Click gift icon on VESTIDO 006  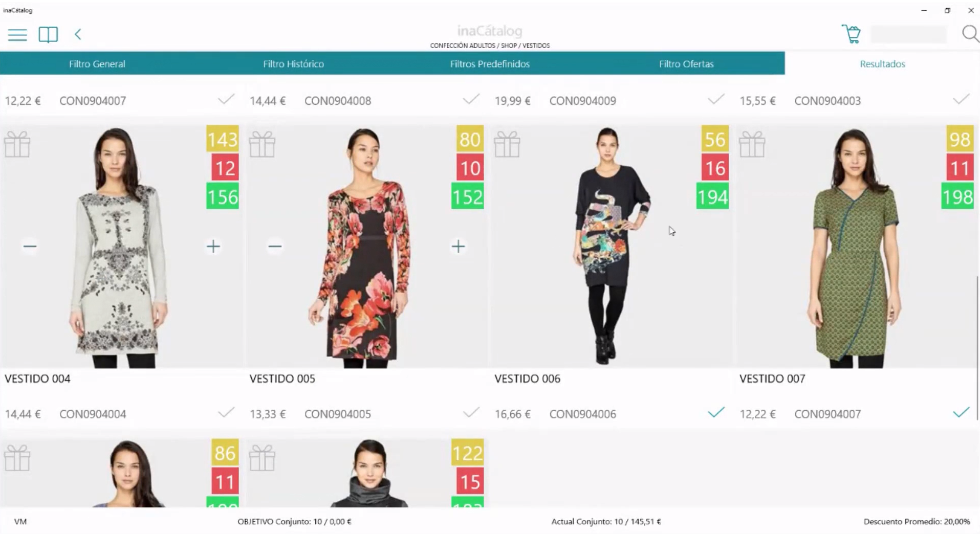pyautogui.click(x=507, y=144)
